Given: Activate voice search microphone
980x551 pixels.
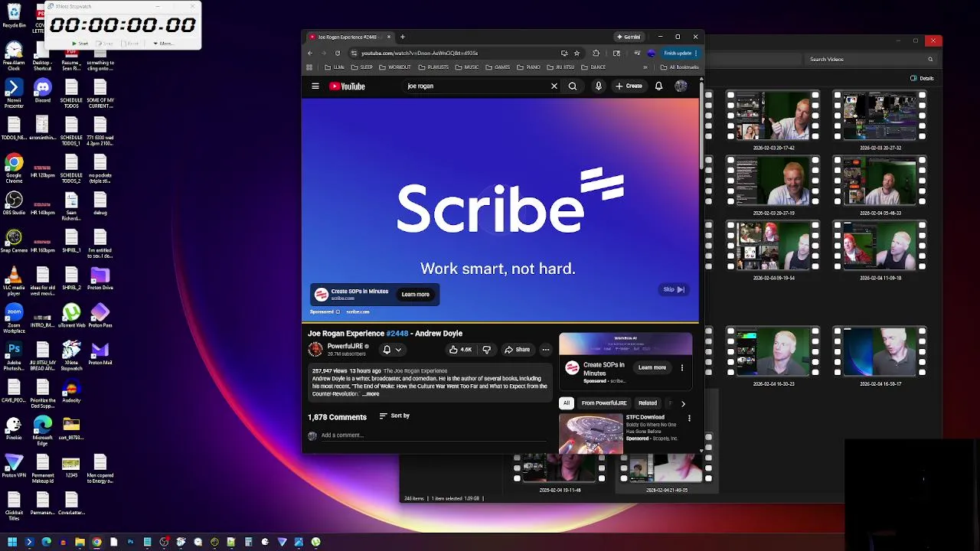Looking at the screenshot, I should (599, 86).
